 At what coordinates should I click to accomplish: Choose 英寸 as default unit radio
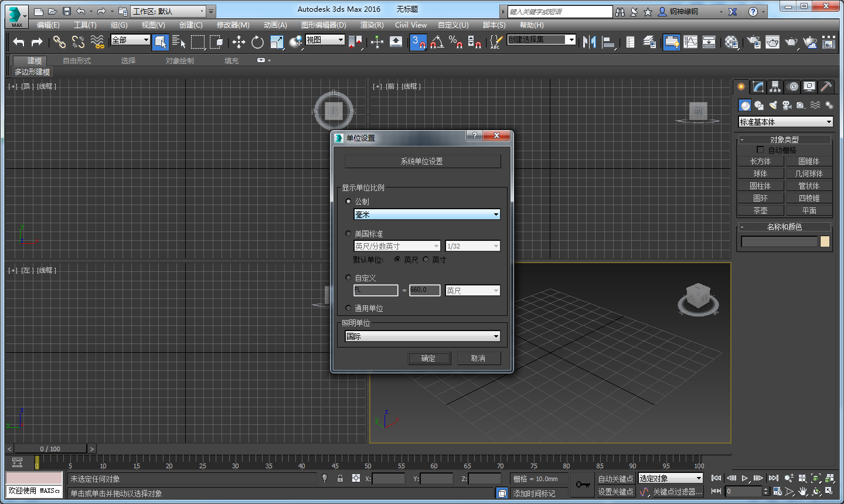[426, 259]
